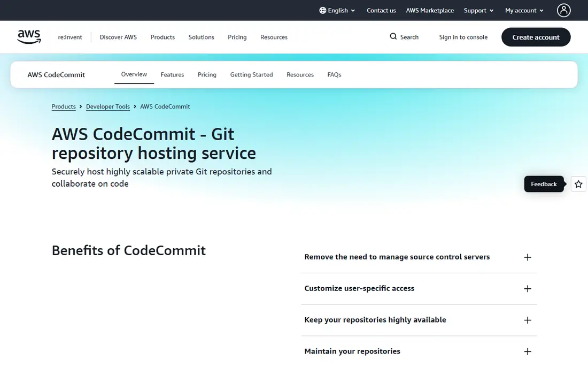Click the Create account button
The height and width of the screenshot is (368, 588).
click(536, 37)
